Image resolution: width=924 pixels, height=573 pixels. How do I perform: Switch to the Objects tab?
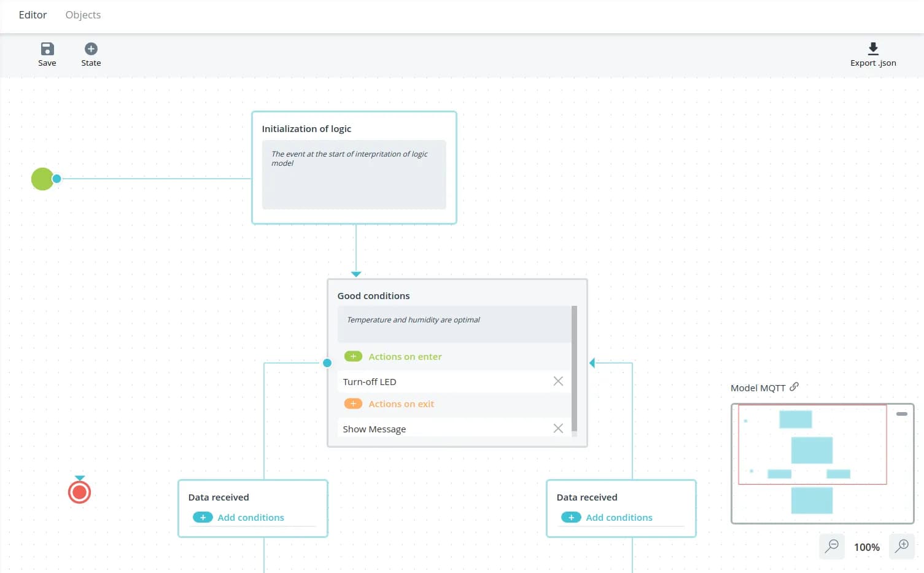coord(83,15)
